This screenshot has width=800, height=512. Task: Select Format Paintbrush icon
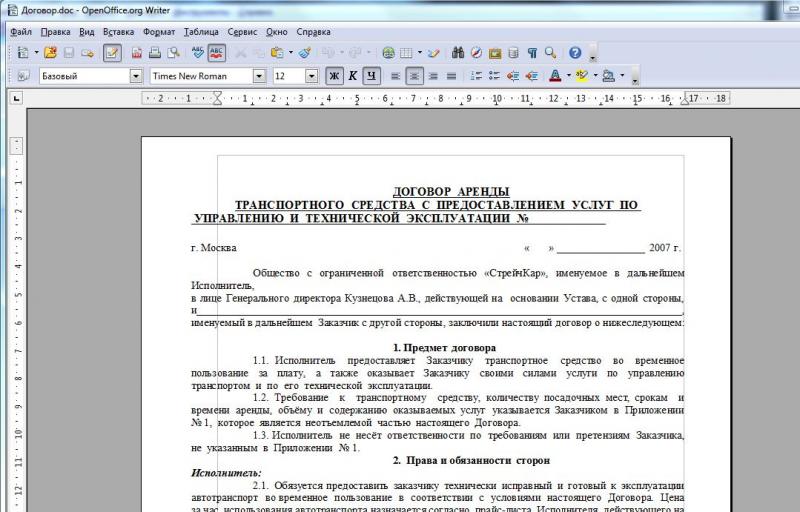pos(305,53)
